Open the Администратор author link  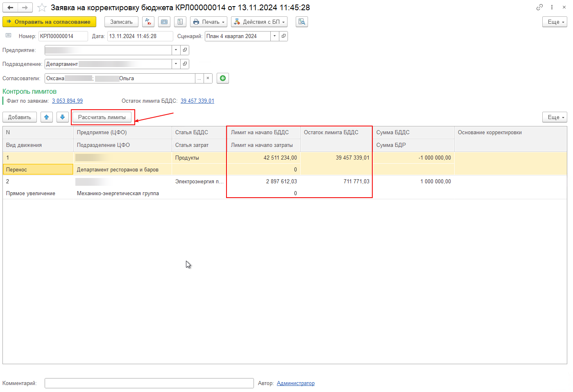[296, 383]
